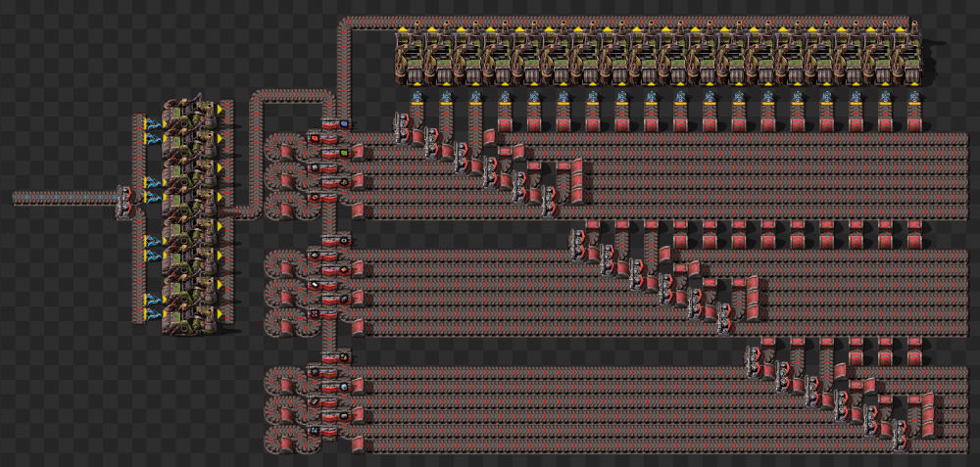Click the long return belt running above the top recyclers

point(625,23)
